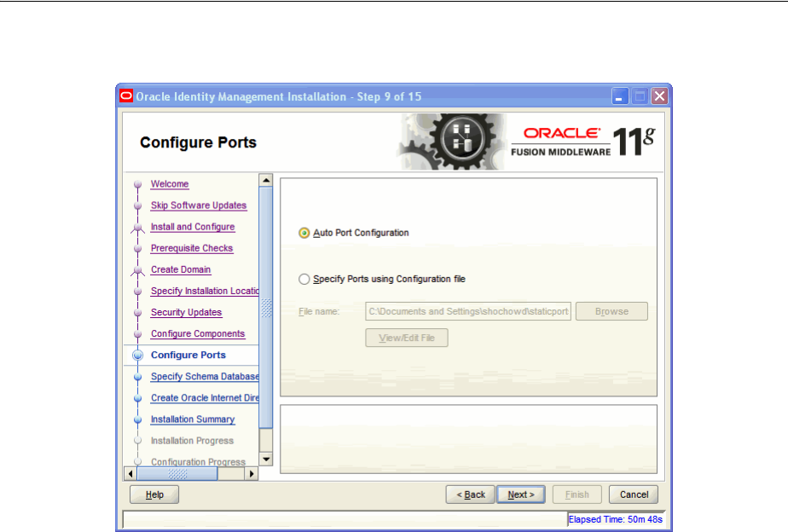Viewport: 788px width, 532px height.
Task: Go to Create Oracle Internet Directory step
Action: (205, 398)
